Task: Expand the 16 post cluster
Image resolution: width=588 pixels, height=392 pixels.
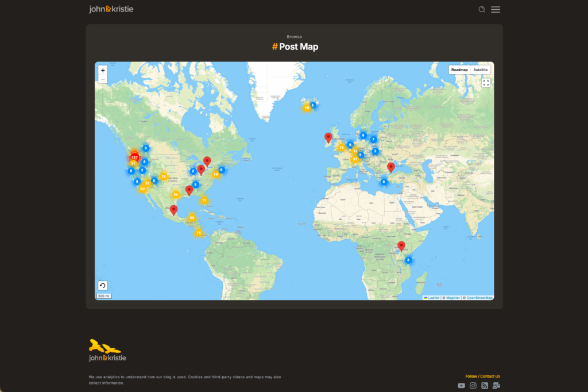Action: click(x=199, y=233)
